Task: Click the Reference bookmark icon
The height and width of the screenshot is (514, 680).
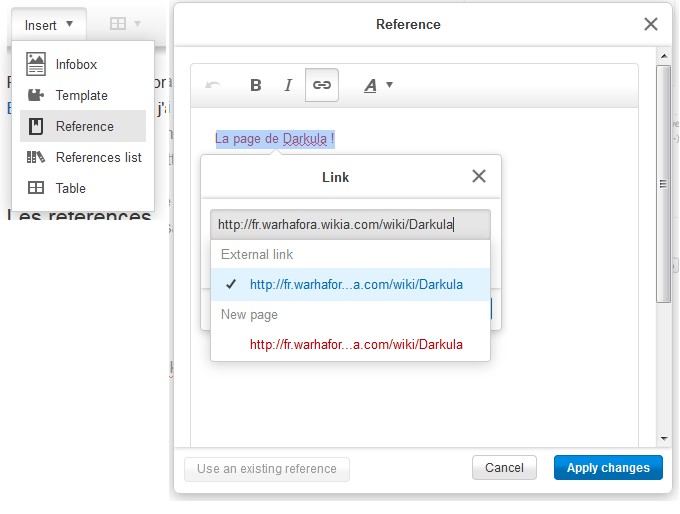Action: [36, 126]
